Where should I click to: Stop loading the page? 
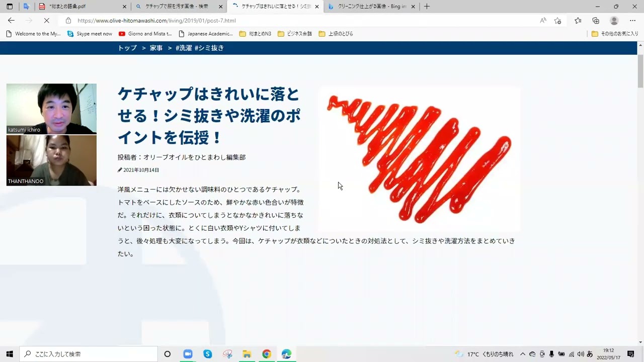[x=46, y=21]
